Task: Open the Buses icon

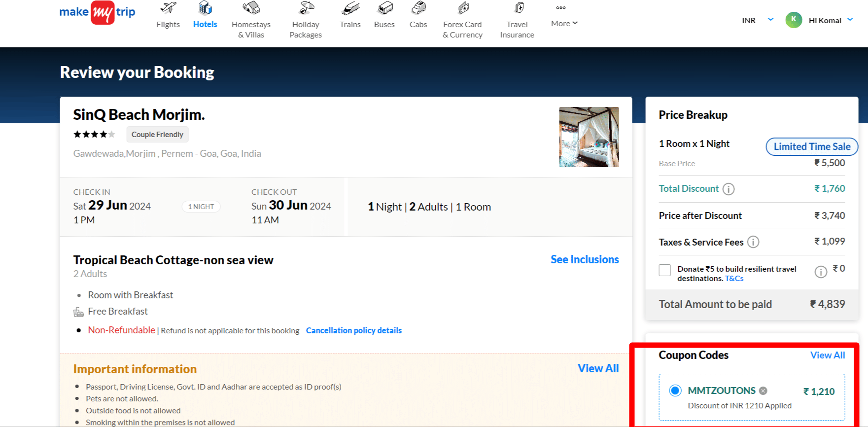Action: click(384, 8)
